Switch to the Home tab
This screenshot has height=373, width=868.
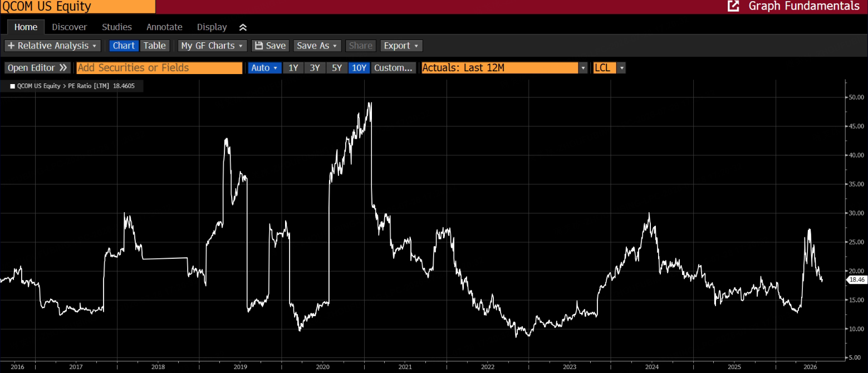click(x=26, y=27)
